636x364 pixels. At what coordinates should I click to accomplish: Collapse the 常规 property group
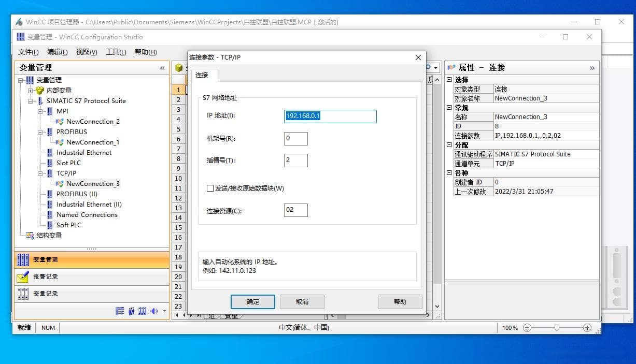[x=449, y=108]
